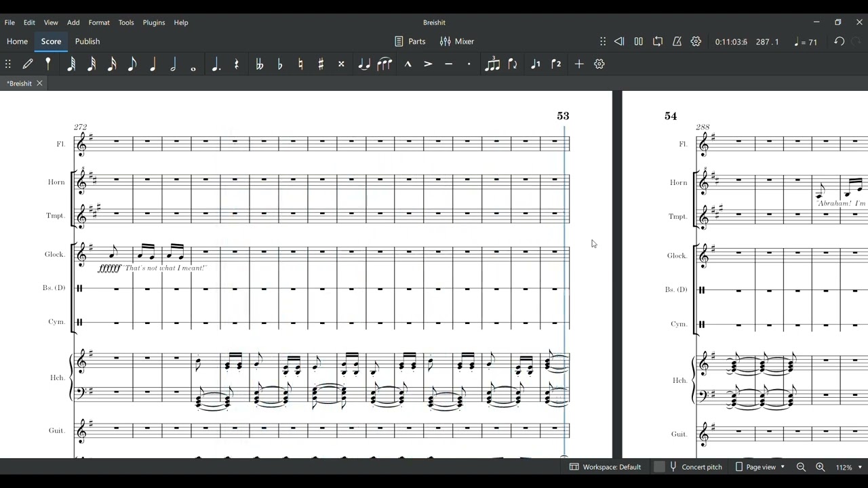
Task: Open the Edit menu
Action: (x=29, y=22)
